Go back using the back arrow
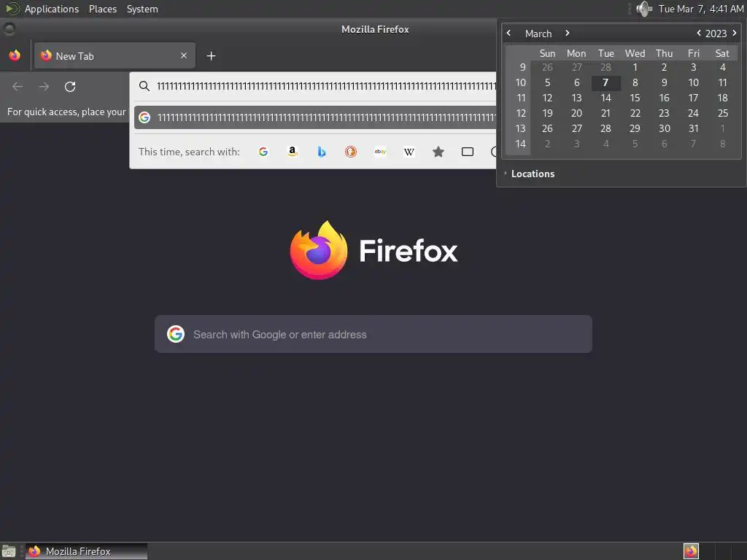 [x=18, y=87]
